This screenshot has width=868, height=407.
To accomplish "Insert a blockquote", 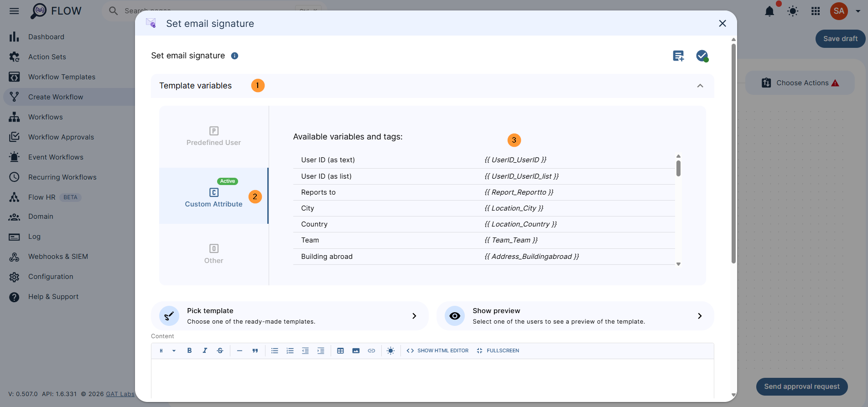I will tap(255, 351).
